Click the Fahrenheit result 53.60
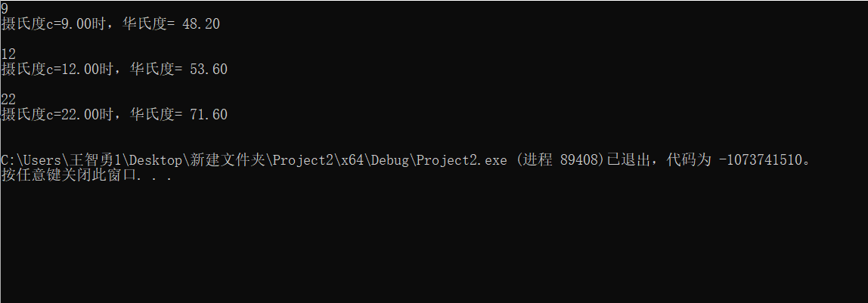The width and height of the screenshot is (868, 303). (209, 70)
